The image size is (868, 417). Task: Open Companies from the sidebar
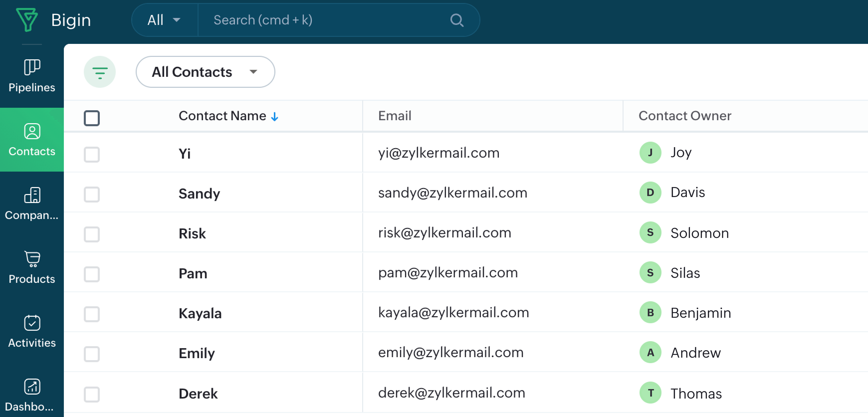coord(32,195)
